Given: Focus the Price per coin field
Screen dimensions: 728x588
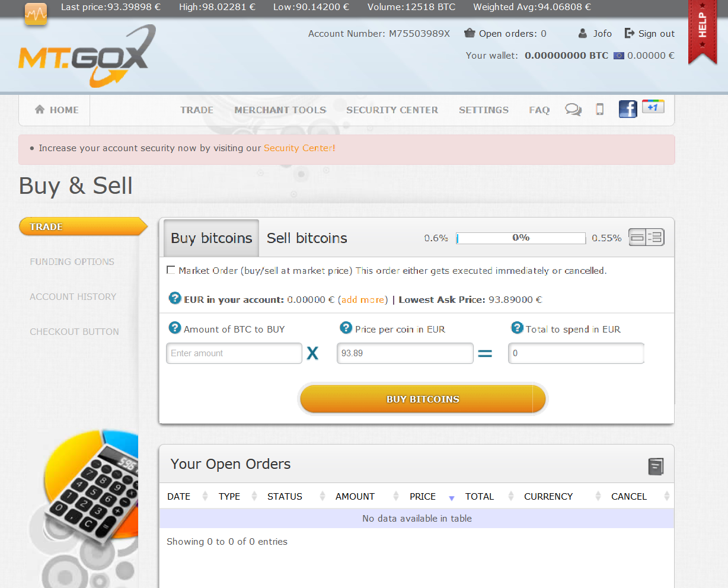Looking at the screenshot, I should pyautogui.click(x=405, y=353).
